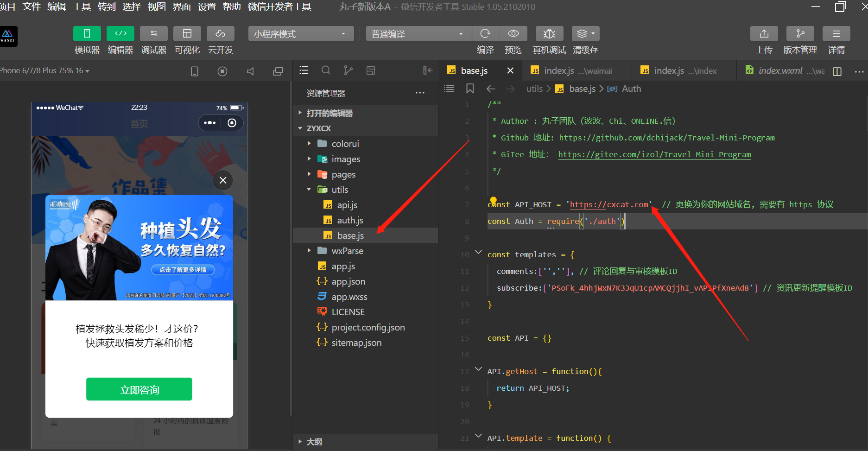The height and width of the screenshot is (451, 868).
Task: Open the 文件 menu
Action: click(32, 6)
